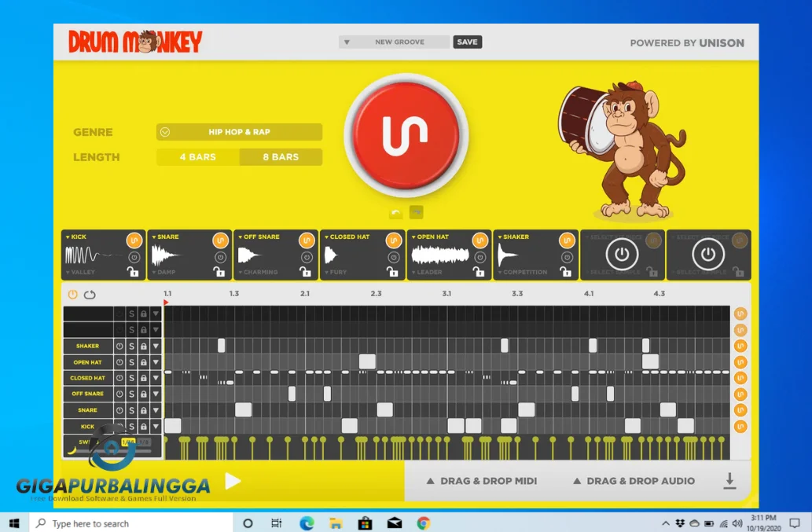Expand the Shaker row arrow menu
This screenshot has width=812, height=532.
(156, 346)
